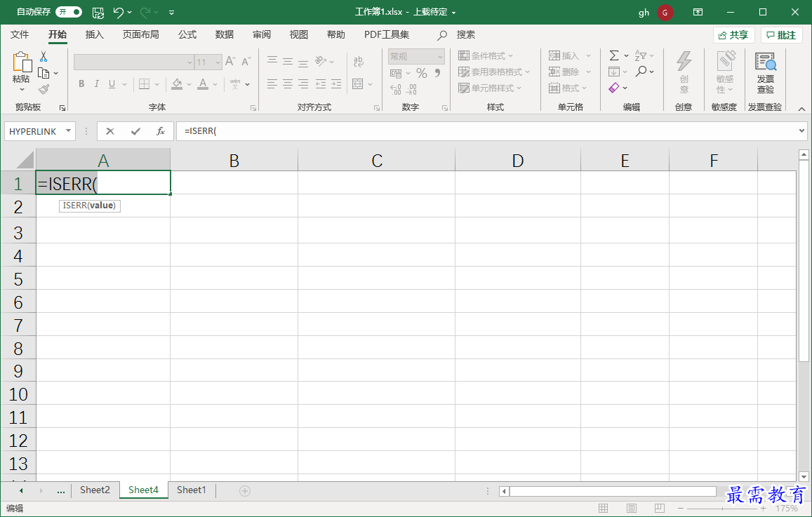
Task: Click the Comma Style icon
Action: coord(438,73)
